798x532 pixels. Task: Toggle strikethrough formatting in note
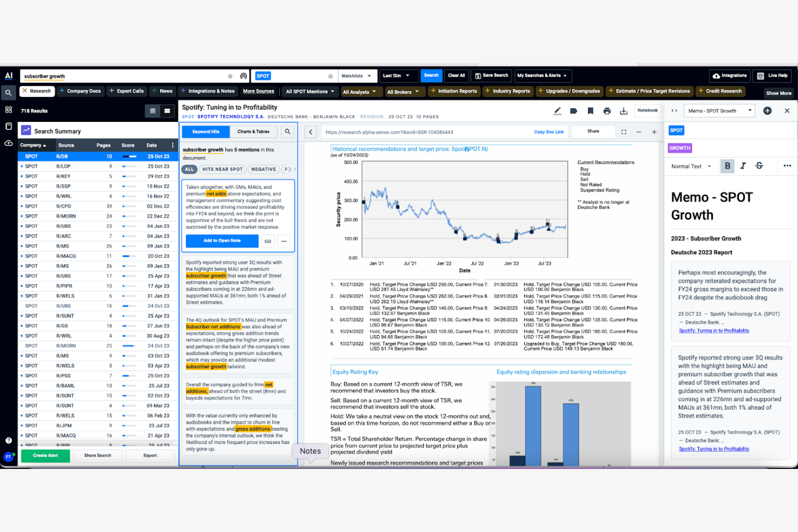(759, 166)
